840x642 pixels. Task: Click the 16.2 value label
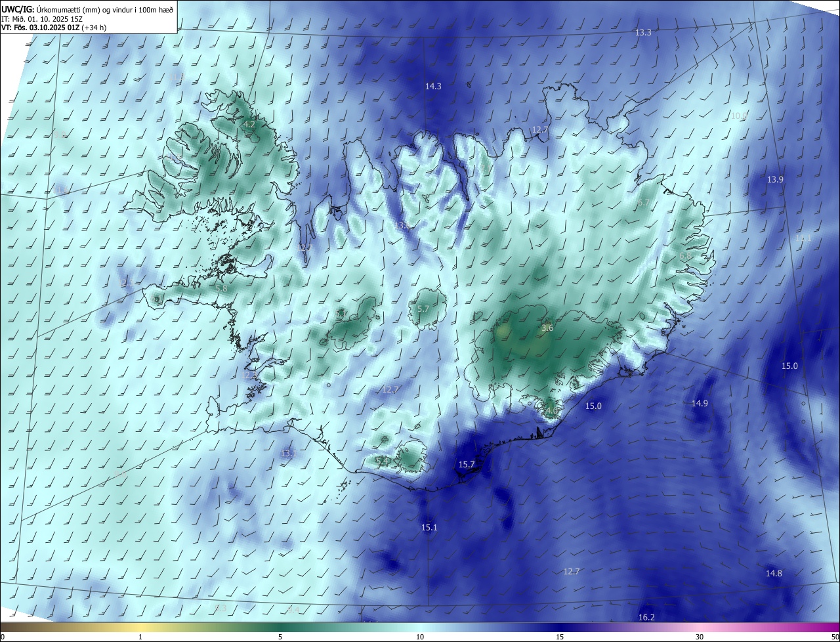(646, 618)
